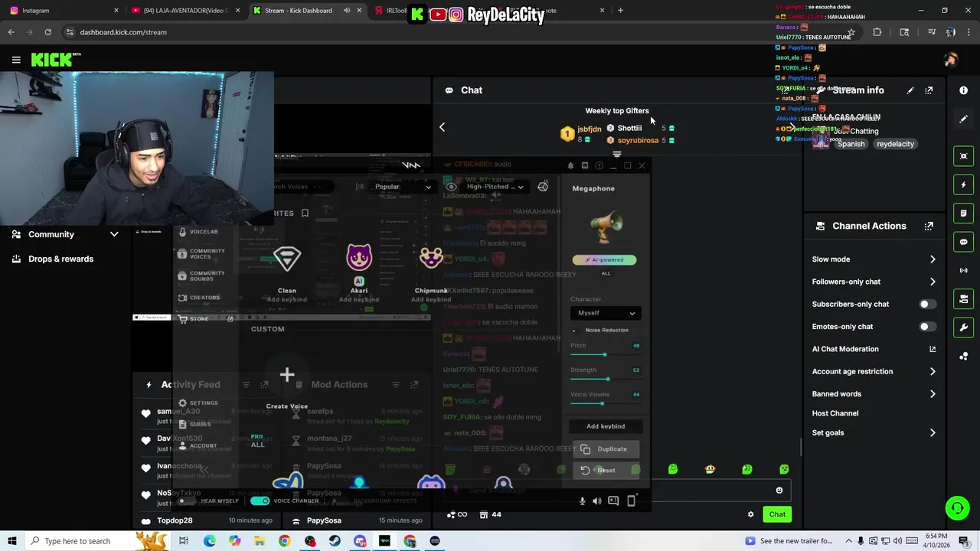980x551 pixels.
Task: Toggle Subscribers-only chat switch
Action: 926,305
